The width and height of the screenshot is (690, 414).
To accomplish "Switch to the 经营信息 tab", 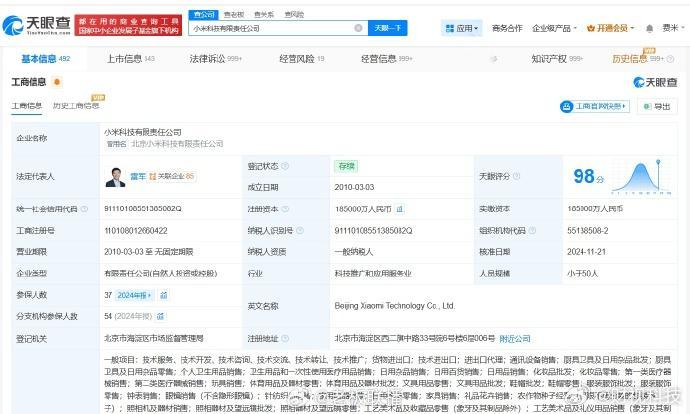I will (x=387, y=59).
